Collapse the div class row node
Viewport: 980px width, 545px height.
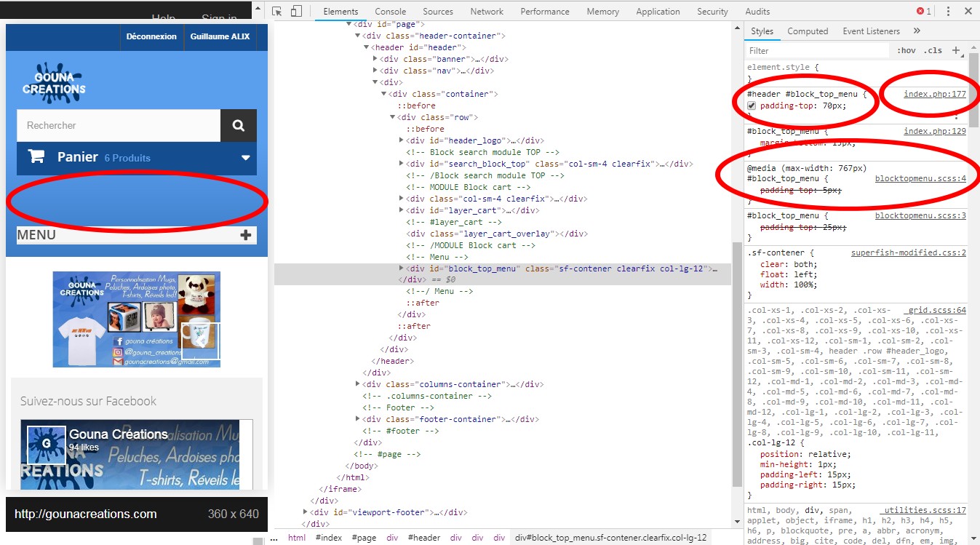tap(393, 117)
